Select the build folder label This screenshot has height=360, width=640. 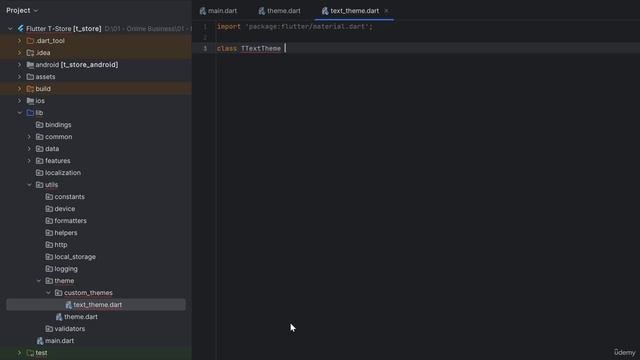click(x=43, y=89)
